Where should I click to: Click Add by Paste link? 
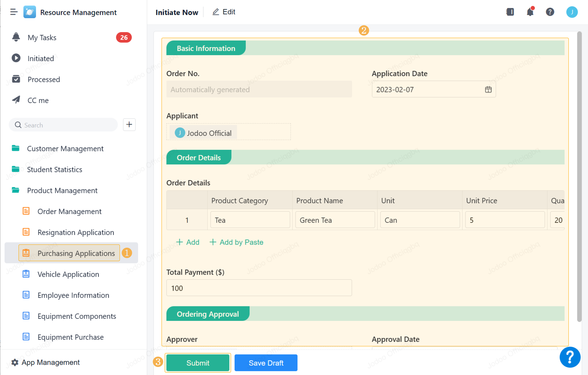(236, 242)
